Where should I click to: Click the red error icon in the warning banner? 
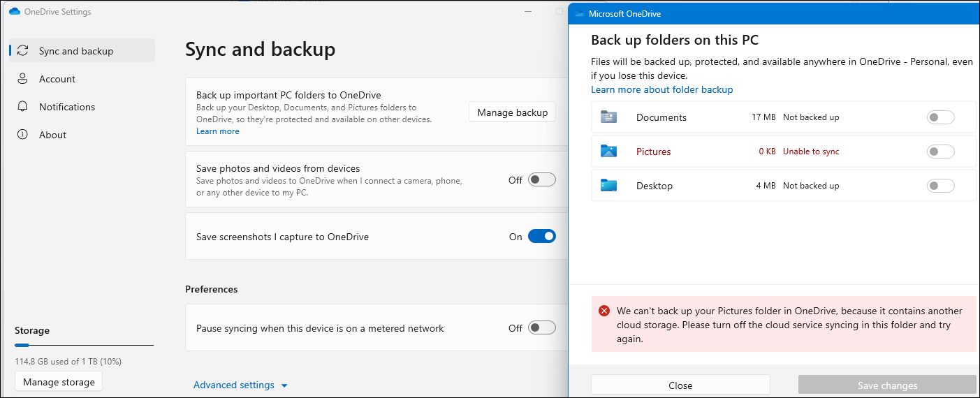point(604,311)
